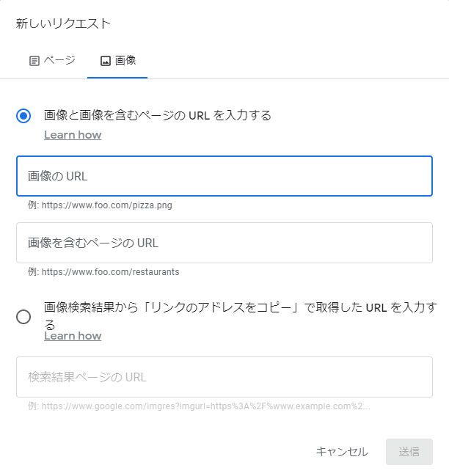Switch to the ページ tab
Image resolution: width=449 pixels, height=476 pixels.
[x=51, y=61]
